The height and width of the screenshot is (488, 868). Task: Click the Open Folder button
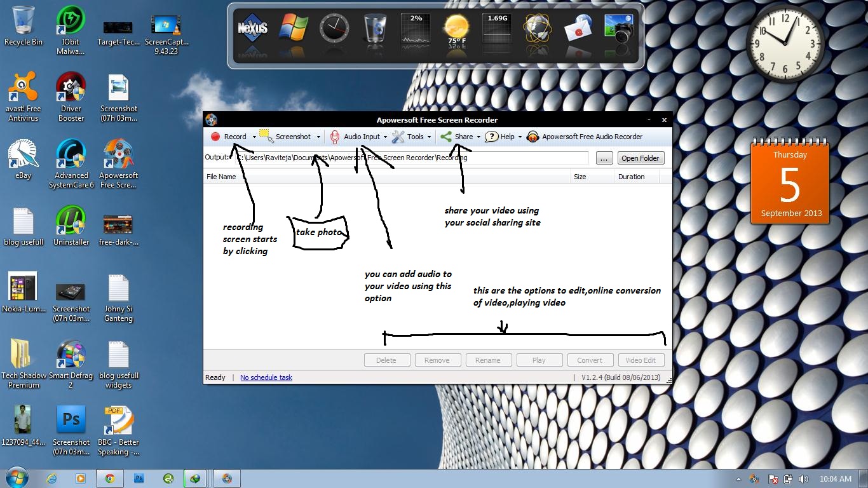[641, 158]
